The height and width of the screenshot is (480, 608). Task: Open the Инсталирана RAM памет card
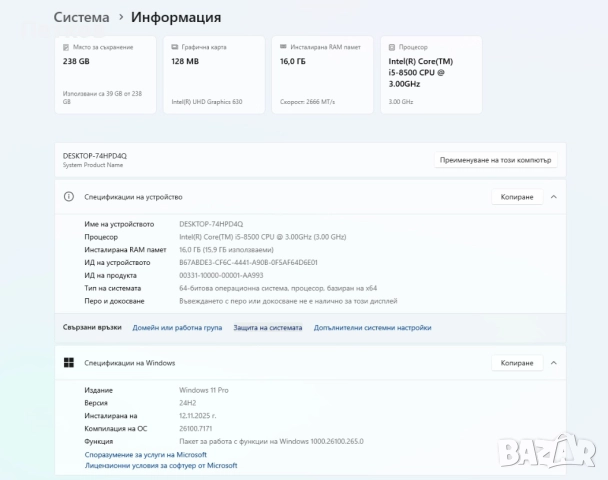click(x=323, y=75)
